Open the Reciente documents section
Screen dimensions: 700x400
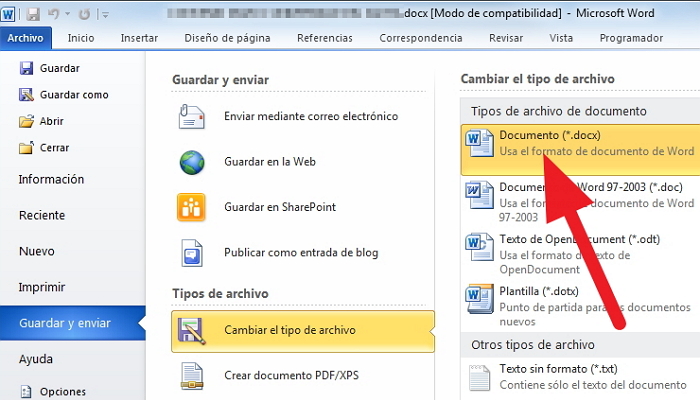pos(42,215)
